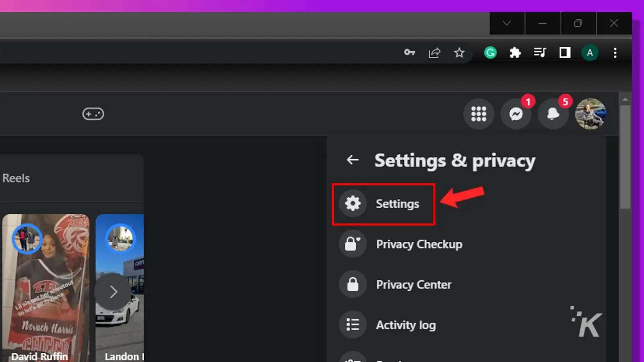Open the Facebook menu grid icon
Screen dimensions: 644x362
[479, 114]
